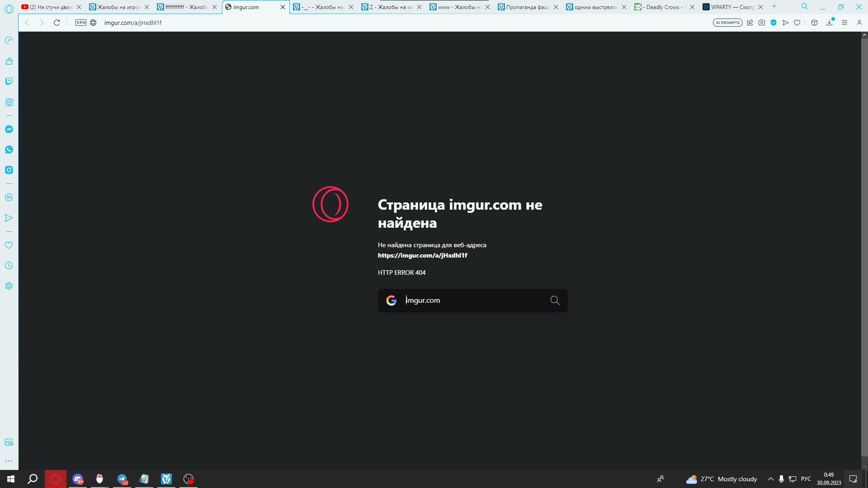Reload the imgur.com page
The height and width of the screenshot is (488, 868).
coord(57,23)
